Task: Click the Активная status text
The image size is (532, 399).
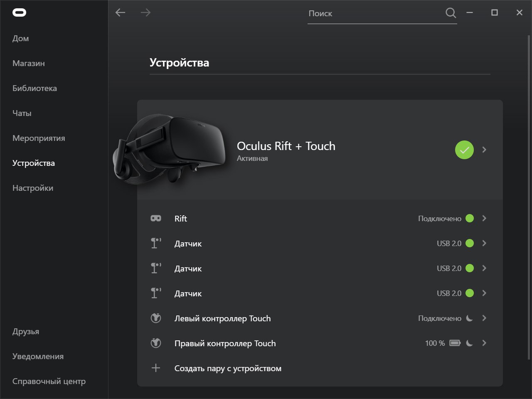Action: point(252,158)
